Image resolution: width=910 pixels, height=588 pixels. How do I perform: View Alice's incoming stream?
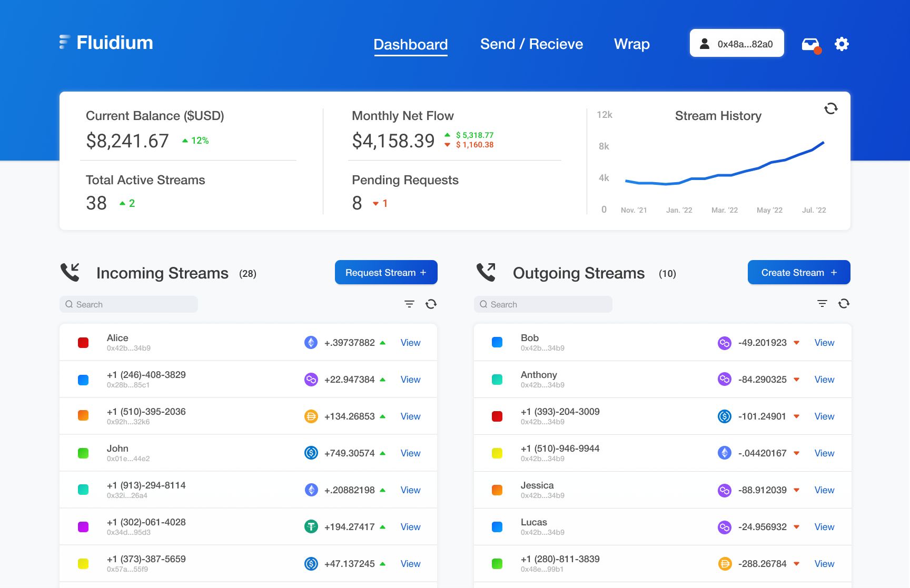click(410, 343)
